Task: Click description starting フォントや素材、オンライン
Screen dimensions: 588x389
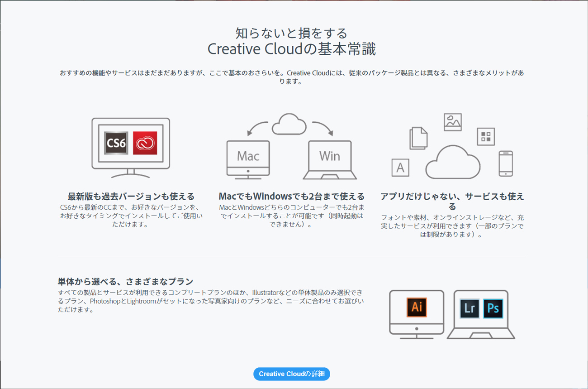Action: click(452, 226)
